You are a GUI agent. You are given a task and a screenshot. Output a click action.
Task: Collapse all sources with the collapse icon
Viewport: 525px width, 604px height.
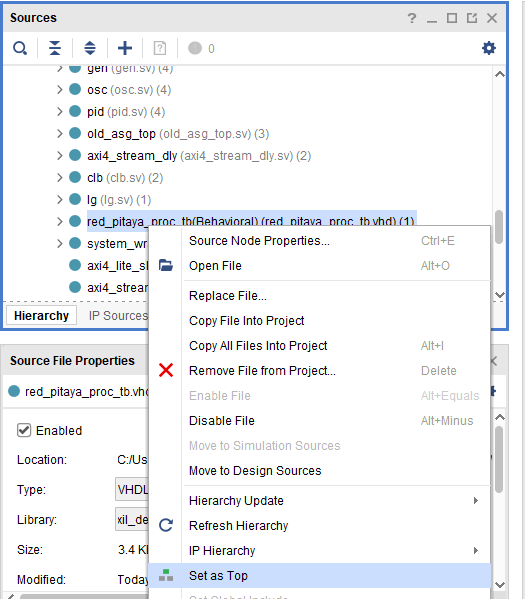point(55,49)
